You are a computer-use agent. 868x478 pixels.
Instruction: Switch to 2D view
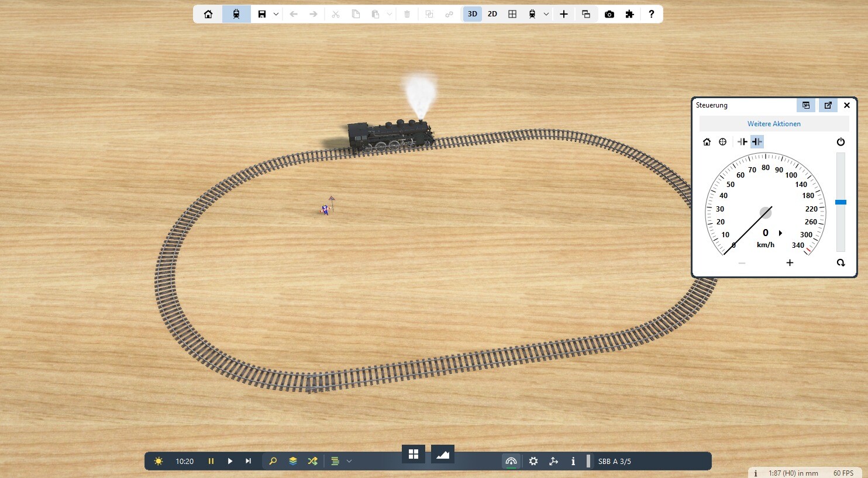click(492, 14)
